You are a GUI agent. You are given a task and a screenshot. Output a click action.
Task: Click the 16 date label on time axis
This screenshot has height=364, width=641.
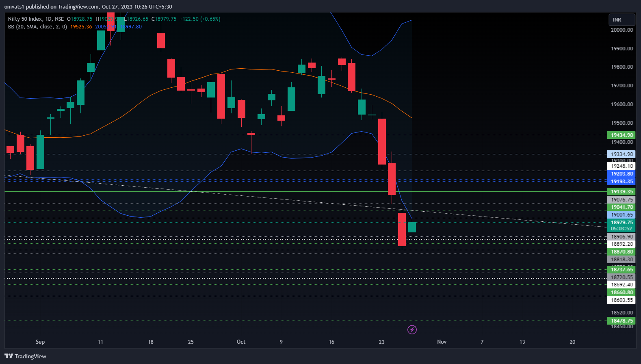(331, 342)
